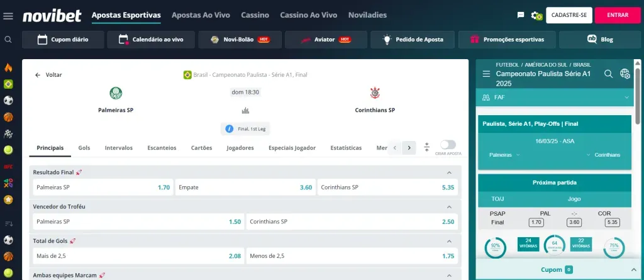Open Calendário ao vivo
The width and height of the screenshot is (644, 280).
click(x=151, y=40)
